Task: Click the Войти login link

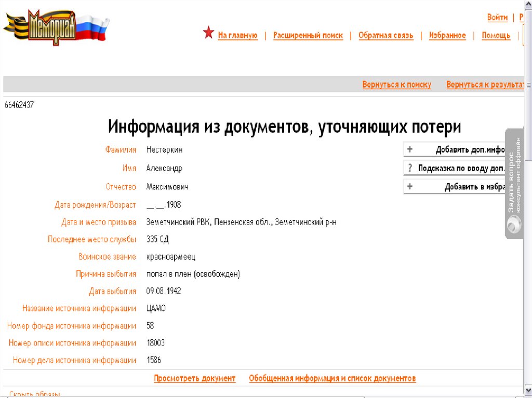Action: [x=497, y=17]
